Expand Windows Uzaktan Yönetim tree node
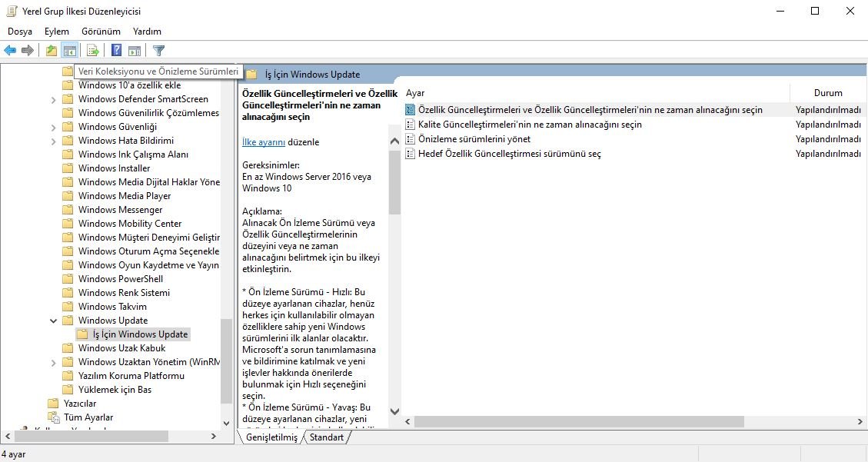 (53, 362)
